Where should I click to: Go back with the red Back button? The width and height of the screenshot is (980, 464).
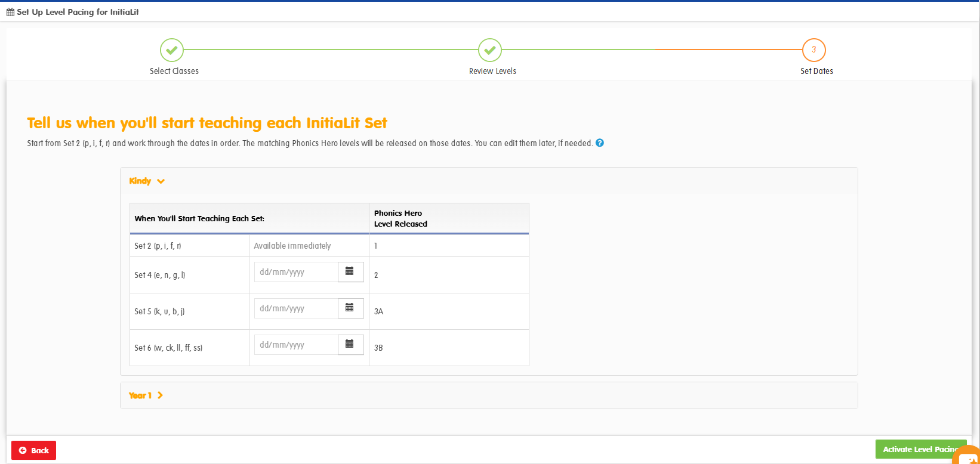33,450
